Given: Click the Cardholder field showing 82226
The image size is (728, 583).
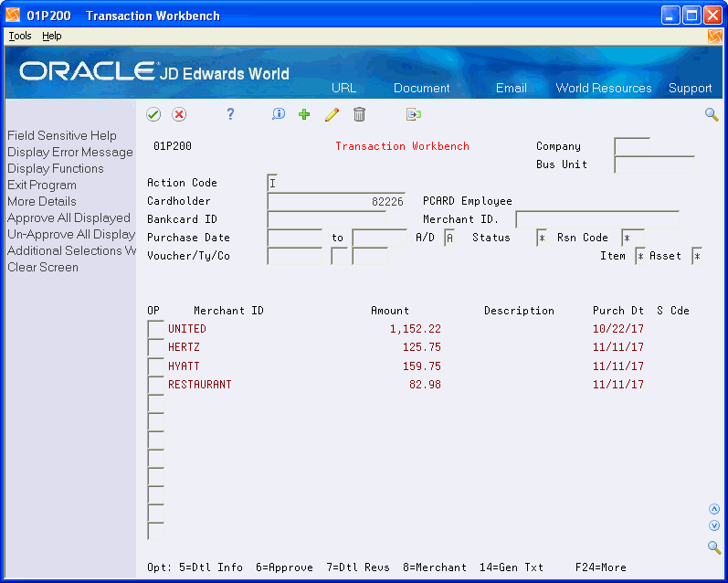Looking at the screenshot, I should coord(336,201).
